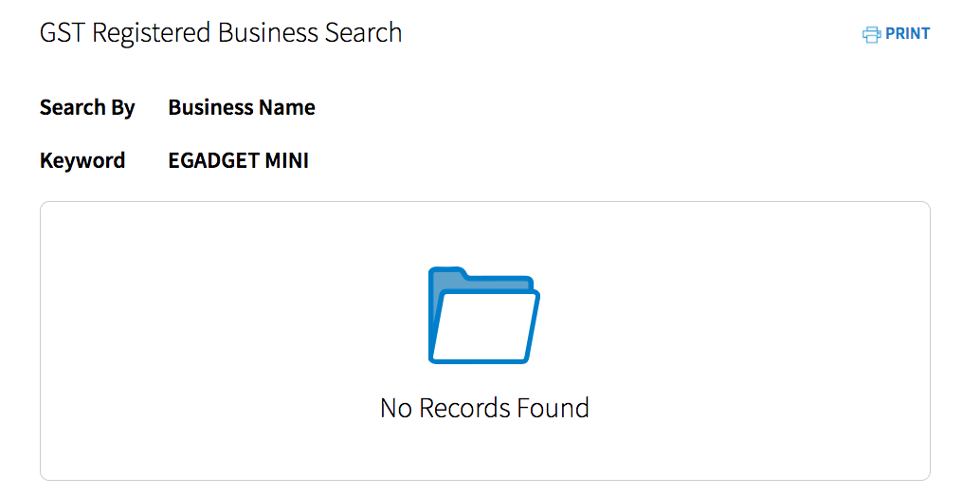Click the word Registered in the page heading
Image resolution: width=980 pixels, height=496 pixels.
coord(152,34)
